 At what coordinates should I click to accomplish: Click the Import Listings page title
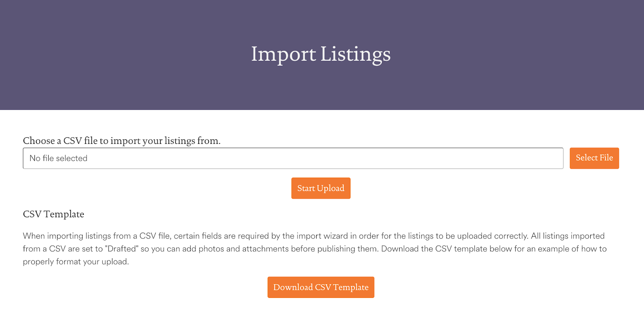[321, 54]
